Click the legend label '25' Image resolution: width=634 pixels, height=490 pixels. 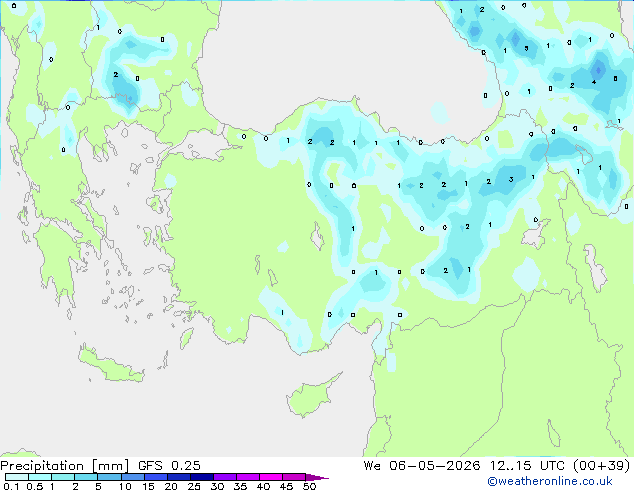194,486
